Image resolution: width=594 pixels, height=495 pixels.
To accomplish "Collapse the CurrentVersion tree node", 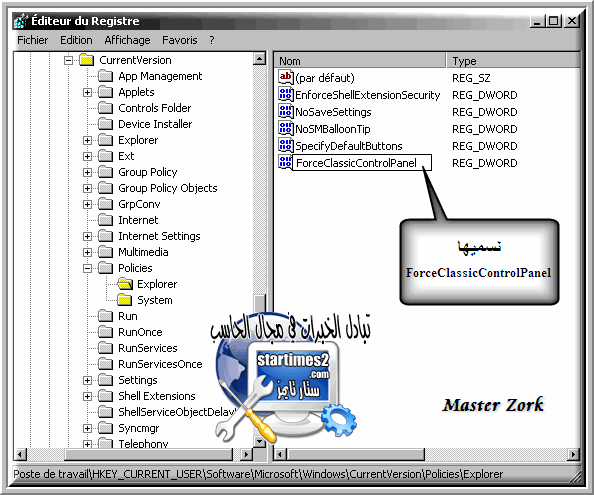I will 68,60.
